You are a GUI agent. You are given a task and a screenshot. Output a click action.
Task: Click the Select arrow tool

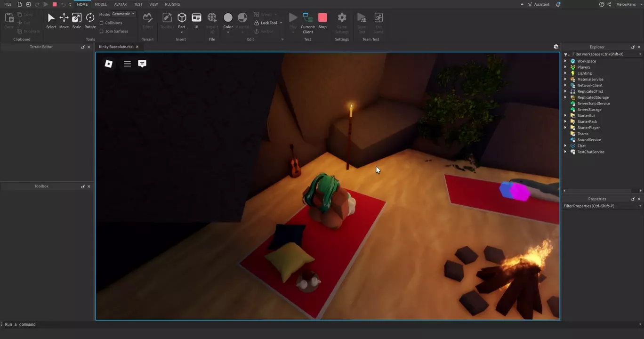point(51,21)
